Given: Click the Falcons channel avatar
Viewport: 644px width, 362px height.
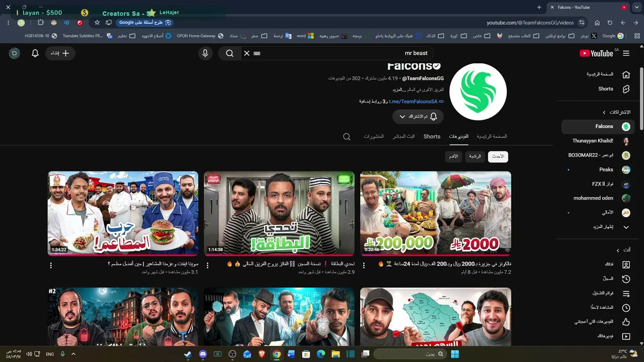Looking at the screenshot, I should (478, 92).
